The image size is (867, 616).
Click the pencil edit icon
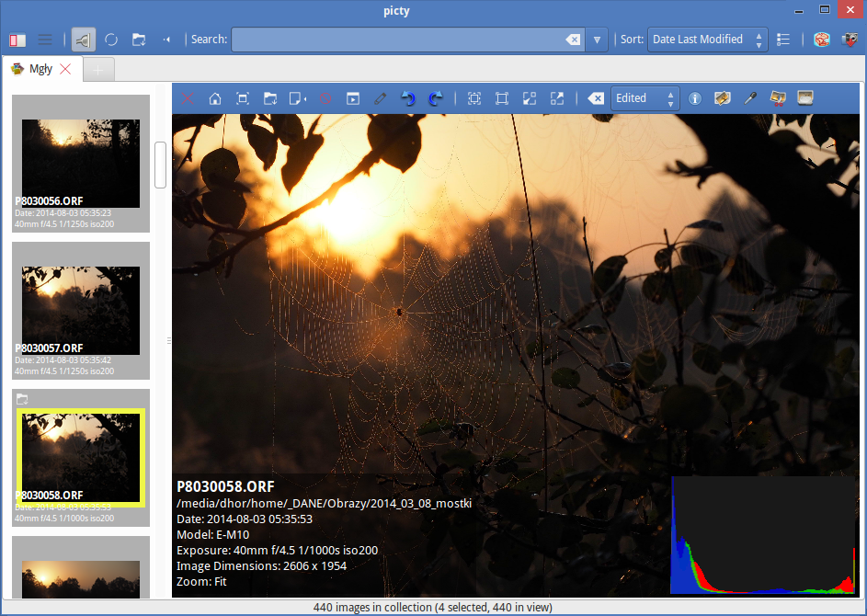point(380,98)
